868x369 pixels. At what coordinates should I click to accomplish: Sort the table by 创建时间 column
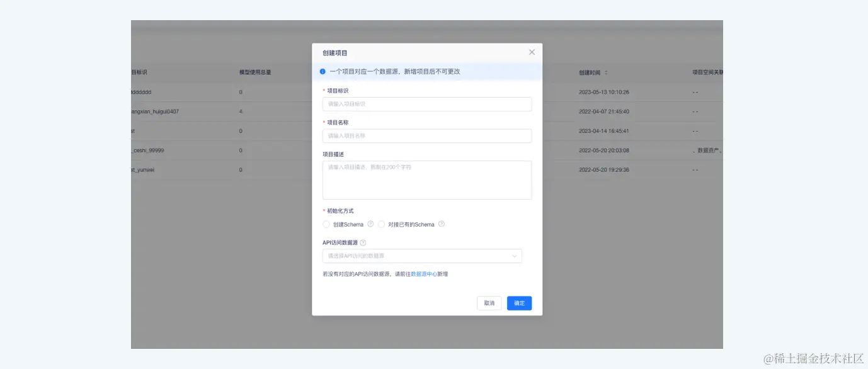tap(606, 72)
